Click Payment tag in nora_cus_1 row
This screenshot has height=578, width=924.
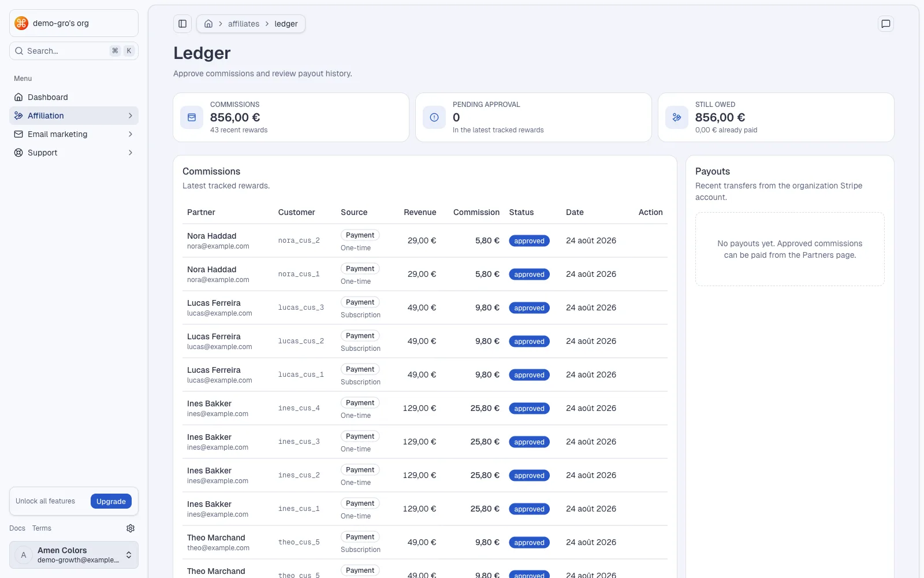tap(360, 269)
